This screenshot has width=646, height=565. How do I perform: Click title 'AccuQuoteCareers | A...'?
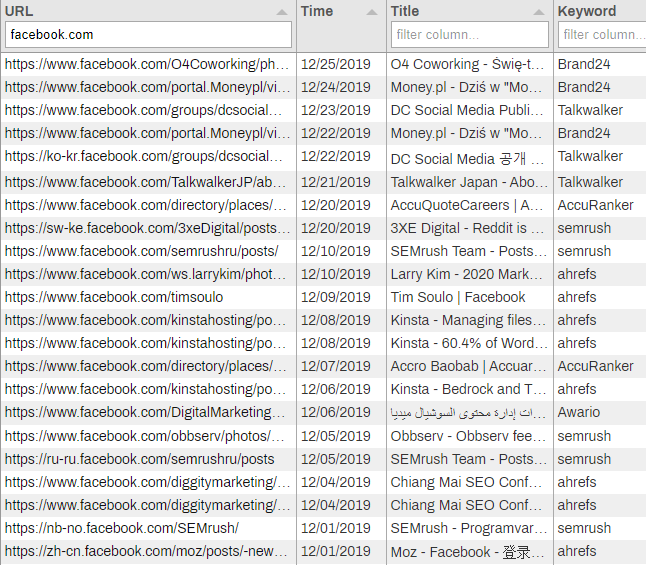(x=466, y=205)
